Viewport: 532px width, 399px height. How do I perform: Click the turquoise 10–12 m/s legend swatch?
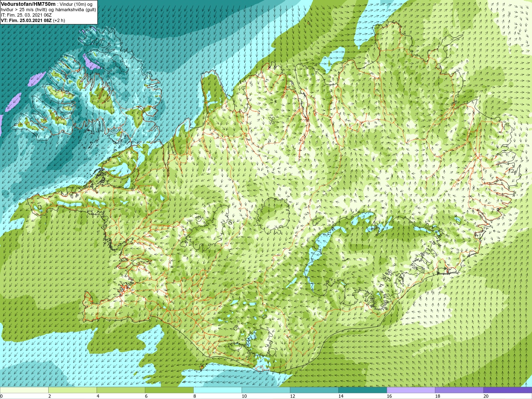tap(266, 390)
